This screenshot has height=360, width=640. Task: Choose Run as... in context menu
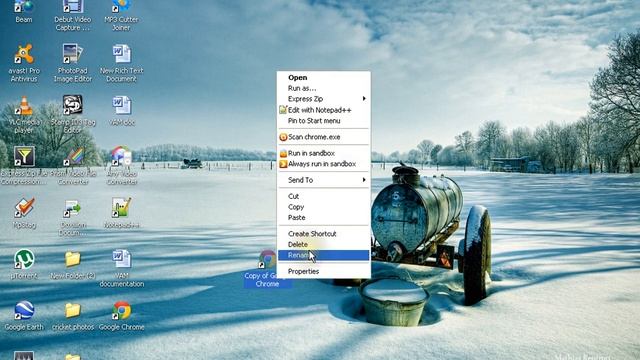tap(324, 88)
